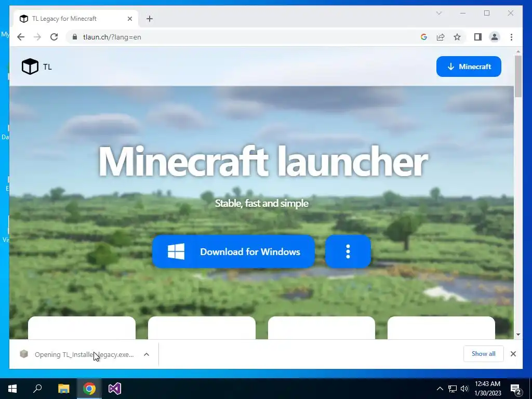Show hidden system tray icons
This screenshot has width=532, height=399.
(x=440, y=389)
